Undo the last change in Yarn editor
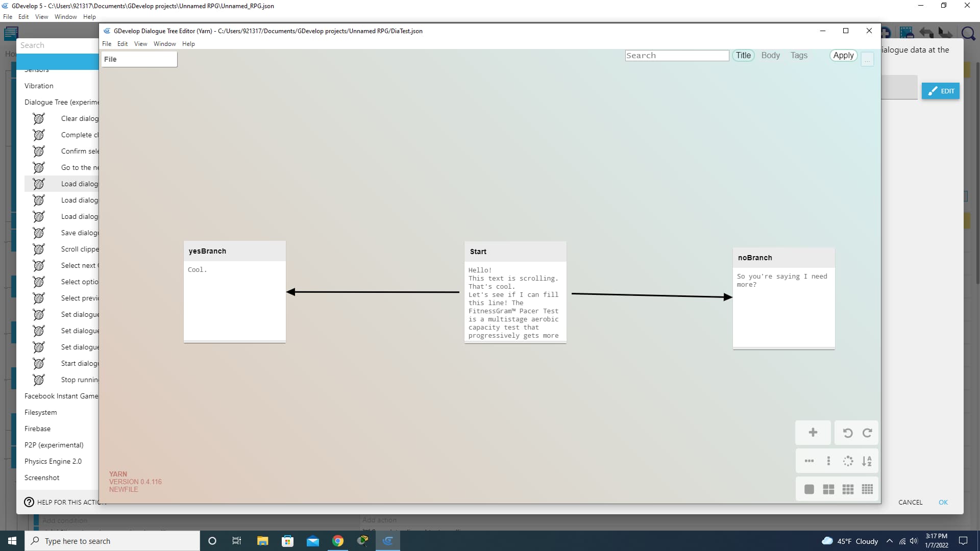The height and width of the screenshot is (551, 980). 848,433
